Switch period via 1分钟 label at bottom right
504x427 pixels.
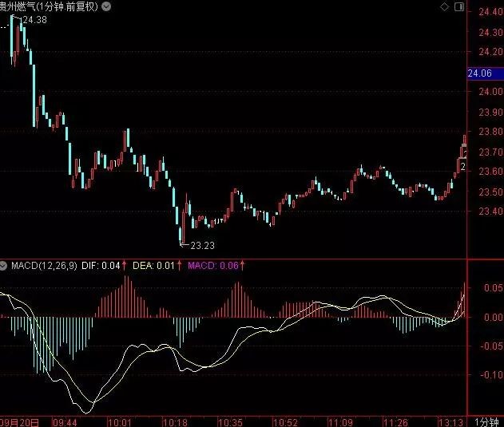pos(486,422)
